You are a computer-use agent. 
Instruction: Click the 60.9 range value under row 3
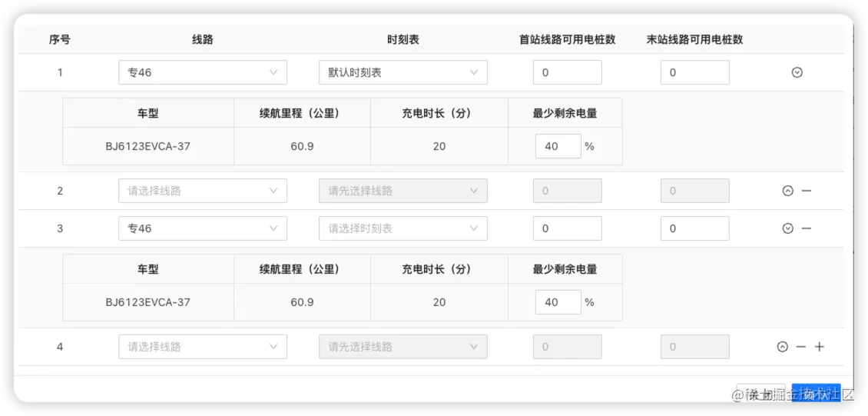click(x=302, y=302)
